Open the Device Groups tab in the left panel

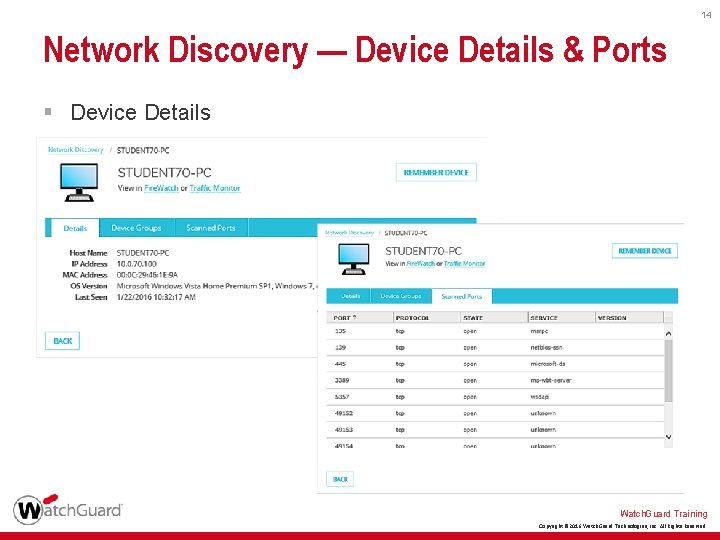(x=136, y=228)
